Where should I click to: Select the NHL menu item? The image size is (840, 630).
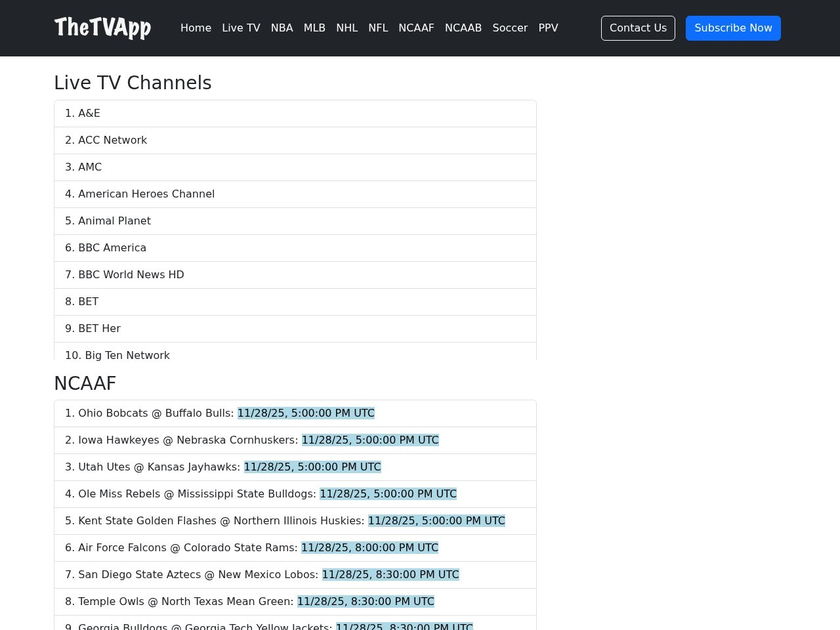tap(346, 28)
